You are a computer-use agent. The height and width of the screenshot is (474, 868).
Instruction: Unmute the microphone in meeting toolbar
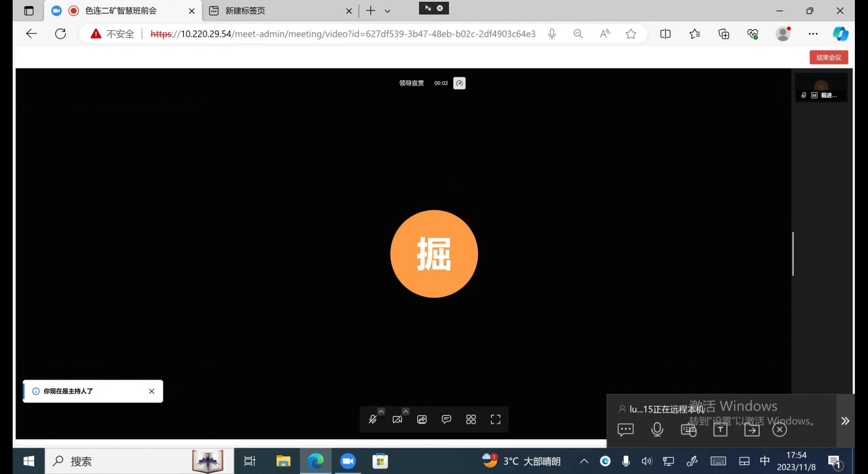coord(373,420)
